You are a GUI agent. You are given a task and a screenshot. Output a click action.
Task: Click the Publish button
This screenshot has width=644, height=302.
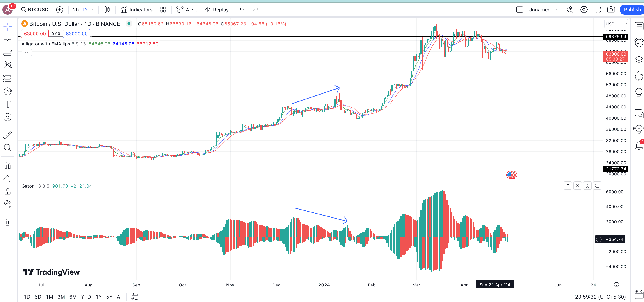pyautogui.click(x=632, y=10)
